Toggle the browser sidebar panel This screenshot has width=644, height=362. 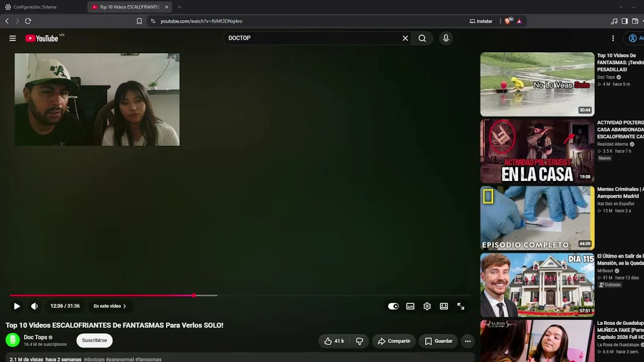(624, 21)
